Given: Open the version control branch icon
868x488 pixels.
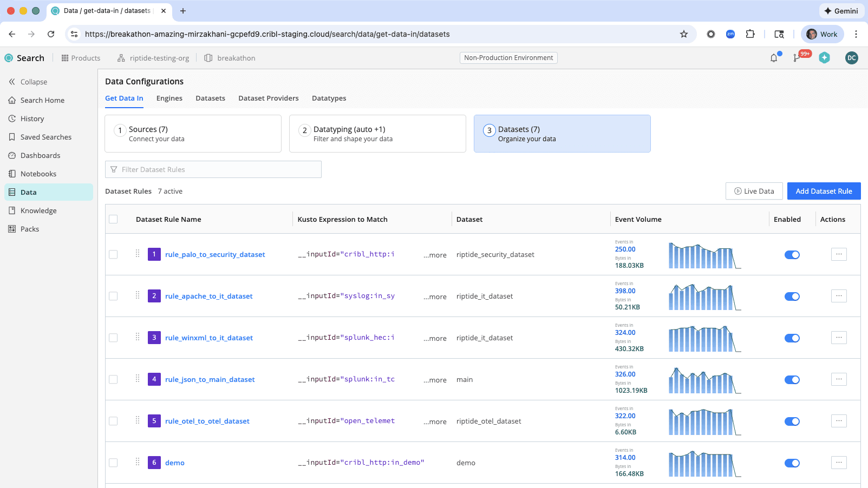Looking at the screenshot, I should [797, 58].
